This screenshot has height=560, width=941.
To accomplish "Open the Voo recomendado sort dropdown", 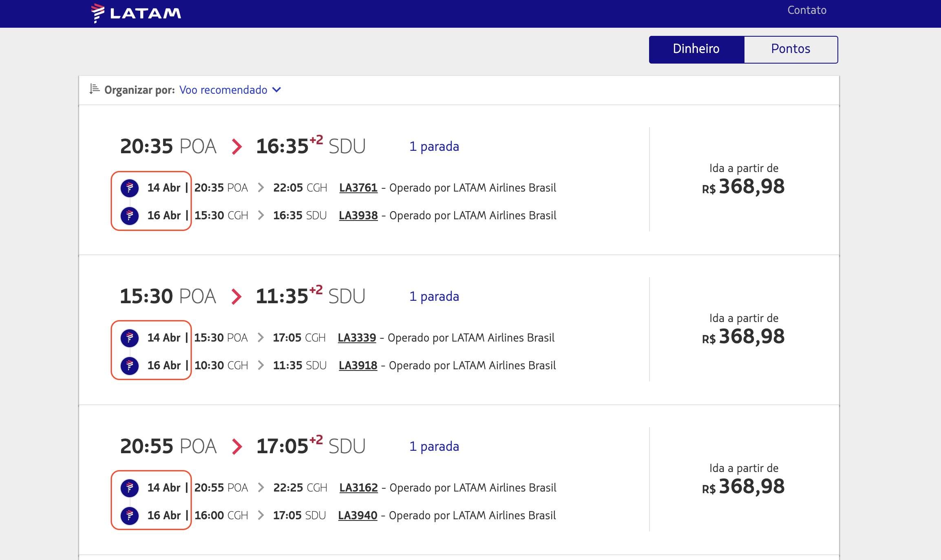I will coord(230,90).
